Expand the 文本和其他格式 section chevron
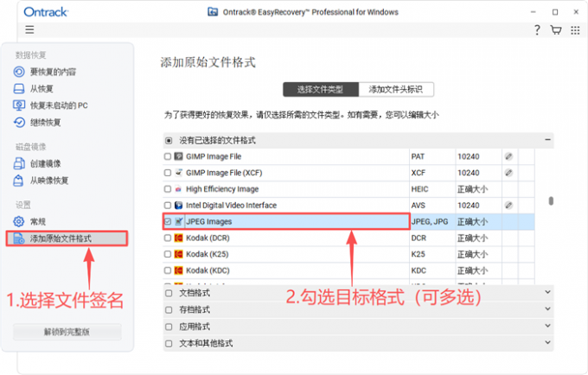Screen dimensions: 588x375 pyautogui.click(x=547, y=342)
